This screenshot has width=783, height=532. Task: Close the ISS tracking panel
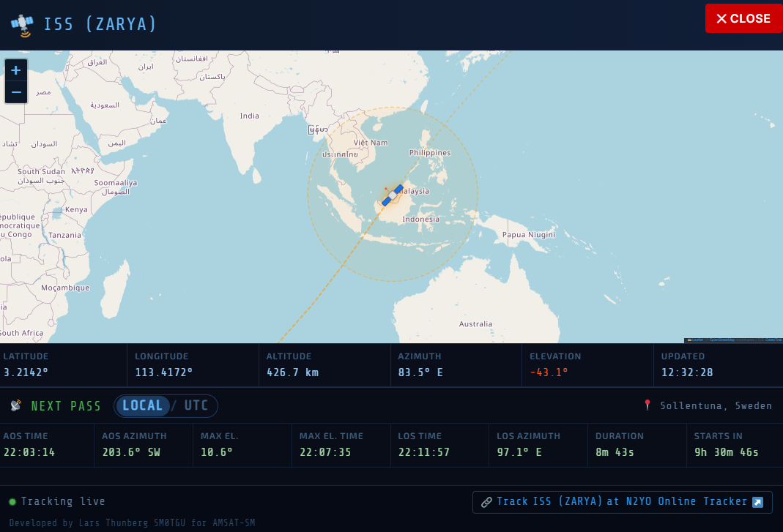point(743,18)
